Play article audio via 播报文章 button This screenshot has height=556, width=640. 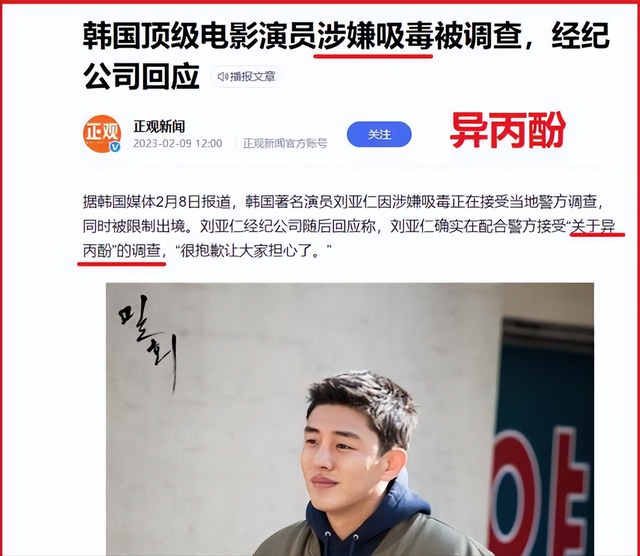pos(247,76)
